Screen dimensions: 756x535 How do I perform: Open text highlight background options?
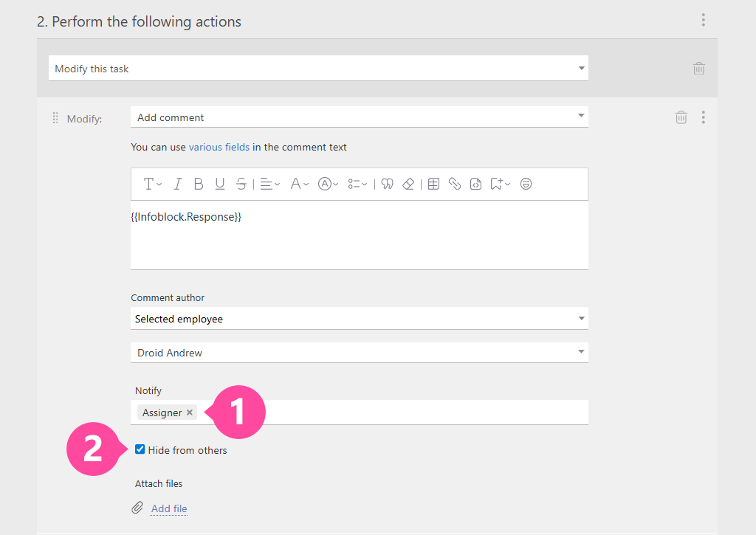point(328,184)
